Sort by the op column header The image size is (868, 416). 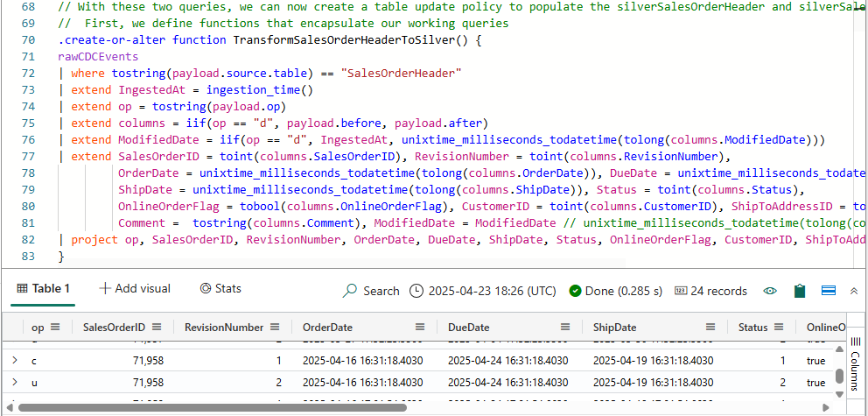(x=38, y=328)
